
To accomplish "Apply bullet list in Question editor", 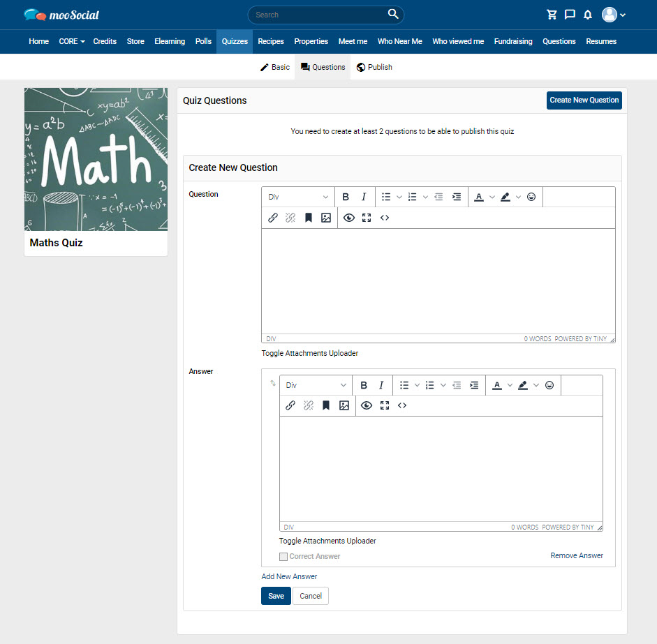I will tap(386, 197).
